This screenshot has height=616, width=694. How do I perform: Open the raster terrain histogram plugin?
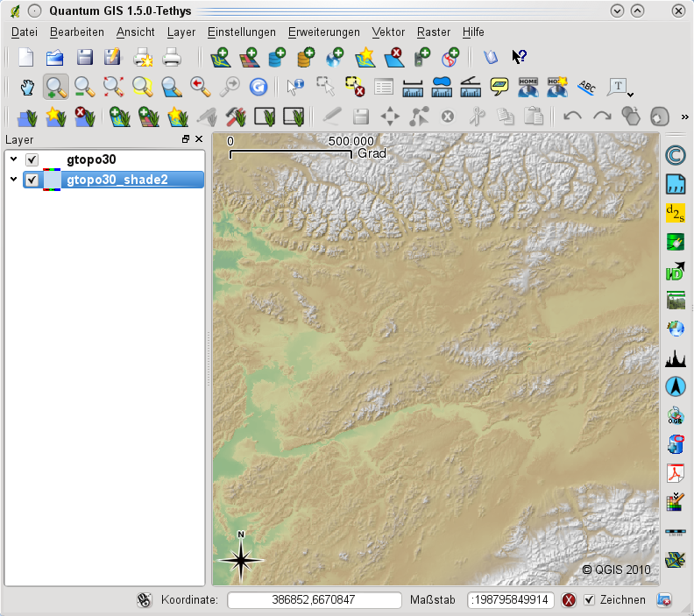[x=676, y=358]
